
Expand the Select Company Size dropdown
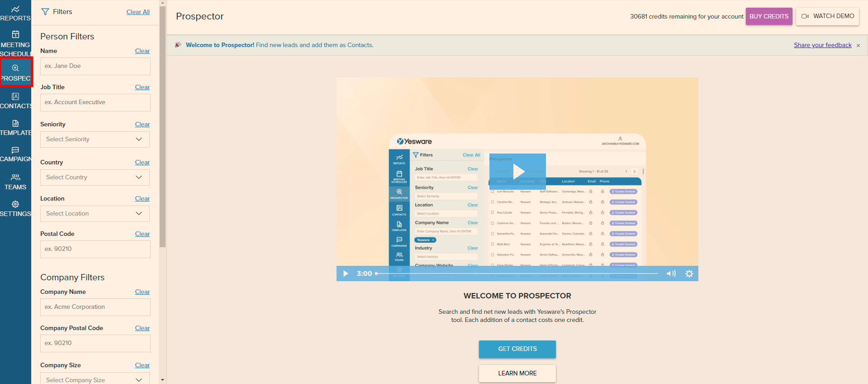(x=95, y=379)
